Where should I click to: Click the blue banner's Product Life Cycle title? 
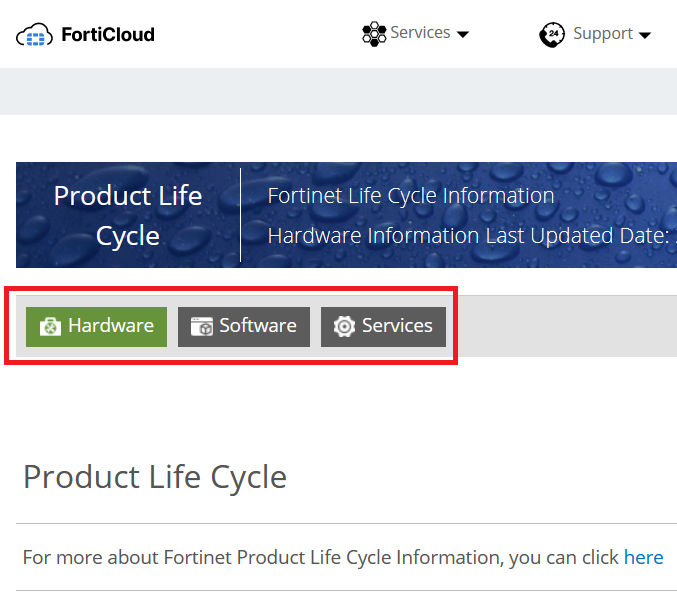(128, 215)
